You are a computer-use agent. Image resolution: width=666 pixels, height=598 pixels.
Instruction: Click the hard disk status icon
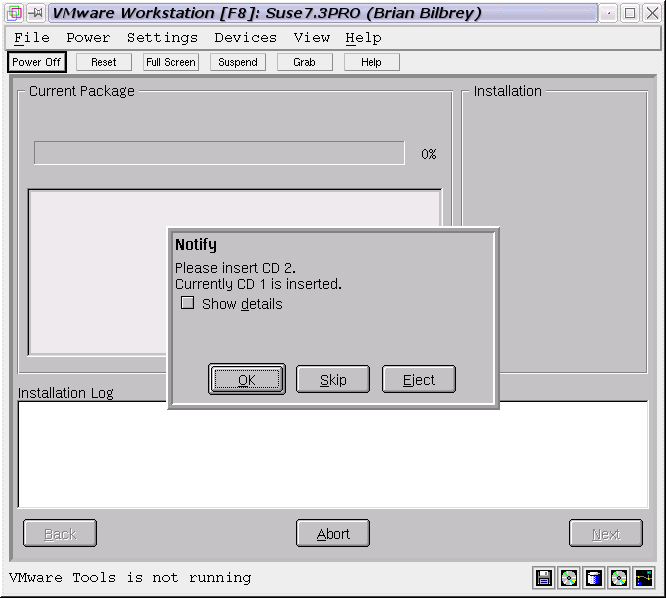pos(594,578)
